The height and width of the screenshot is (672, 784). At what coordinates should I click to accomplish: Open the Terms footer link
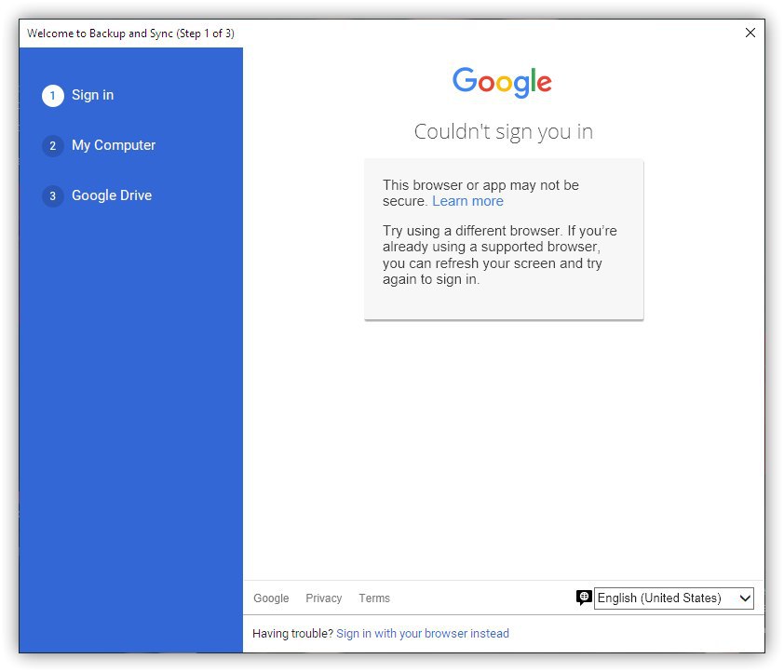point(374,598)
